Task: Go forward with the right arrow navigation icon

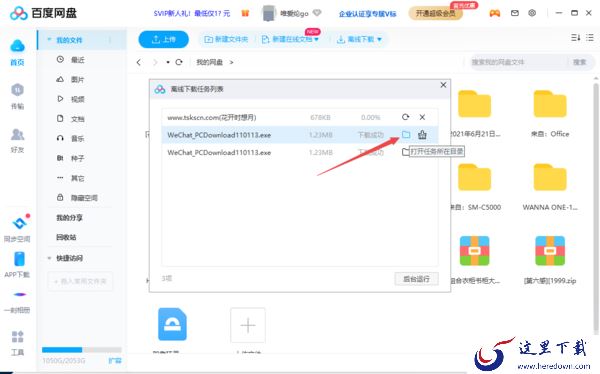Action: (x=155, y=62)
